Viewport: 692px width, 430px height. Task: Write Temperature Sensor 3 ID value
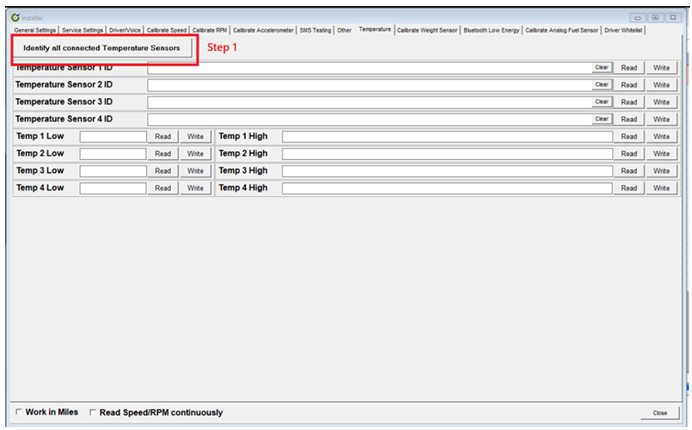[661, 102]
